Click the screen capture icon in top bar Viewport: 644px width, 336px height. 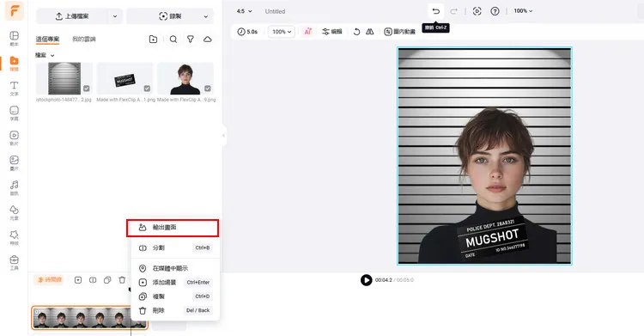(x=477, y=11)
